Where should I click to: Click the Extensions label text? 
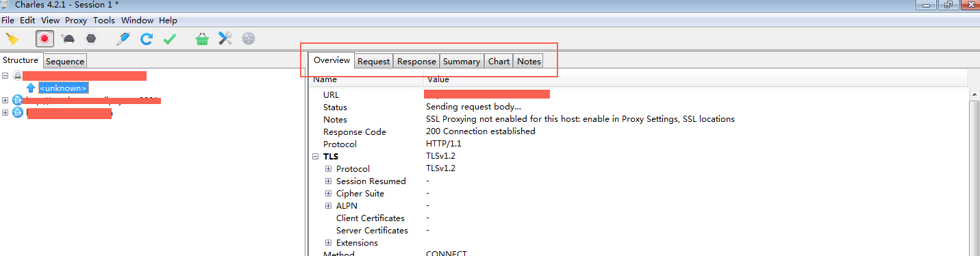357,243
